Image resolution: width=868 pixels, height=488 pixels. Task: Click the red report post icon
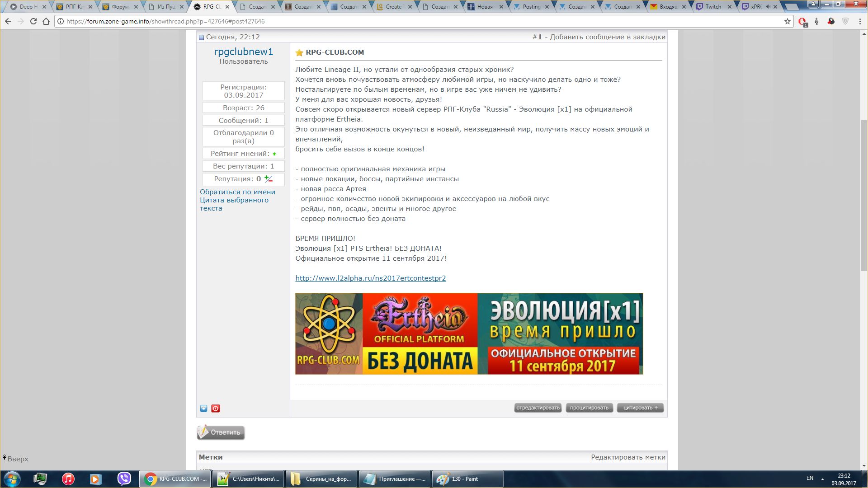(216, 408)
